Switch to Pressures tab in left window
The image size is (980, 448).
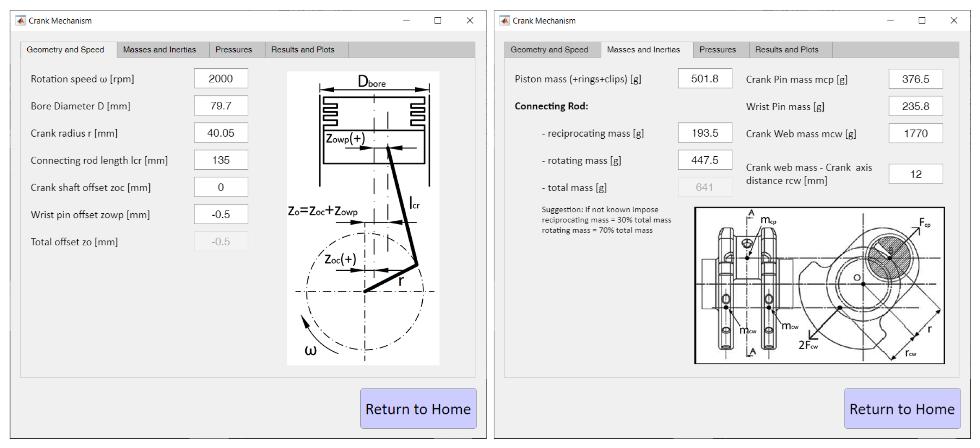coord(234,50)
